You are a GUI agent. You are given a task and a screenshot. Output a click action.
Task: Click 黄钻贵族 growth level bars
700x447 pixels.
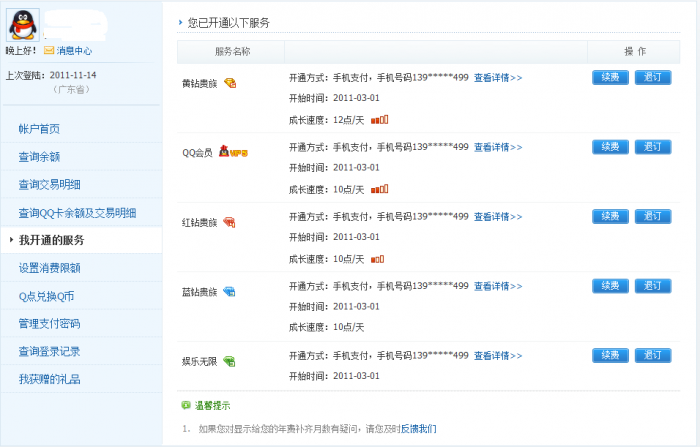379,120
